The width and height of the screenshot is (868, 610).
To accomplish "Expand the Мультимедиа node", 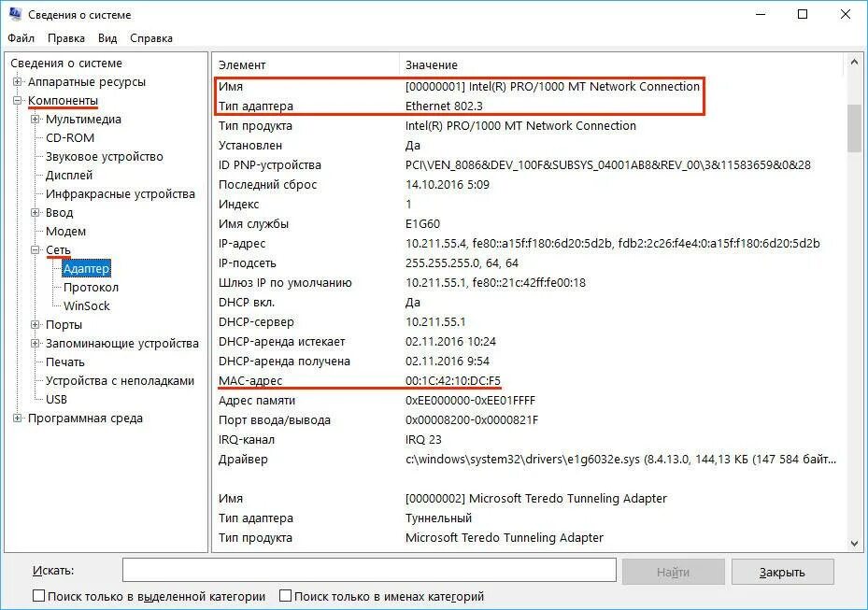I will 35,120.
